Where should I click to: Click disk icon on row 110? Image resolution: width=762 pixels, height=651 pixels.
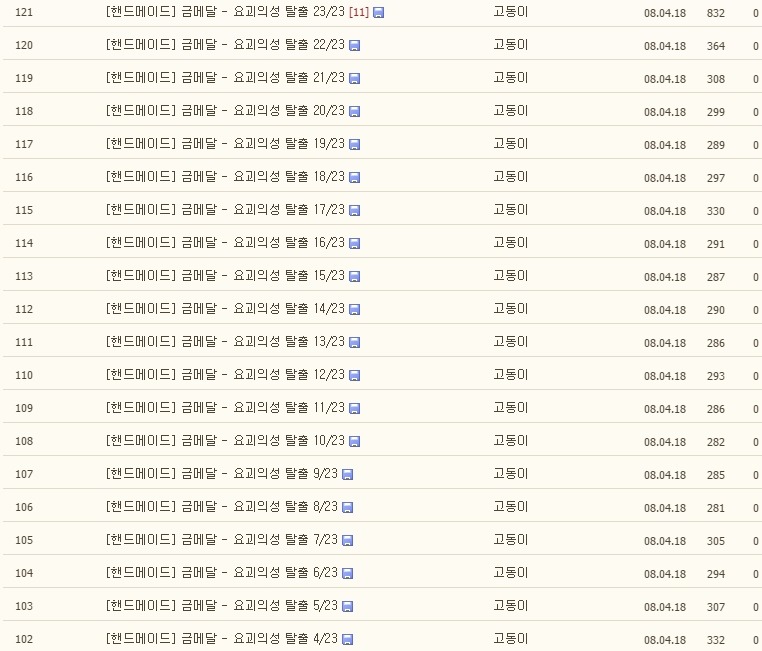pos(355,376)
